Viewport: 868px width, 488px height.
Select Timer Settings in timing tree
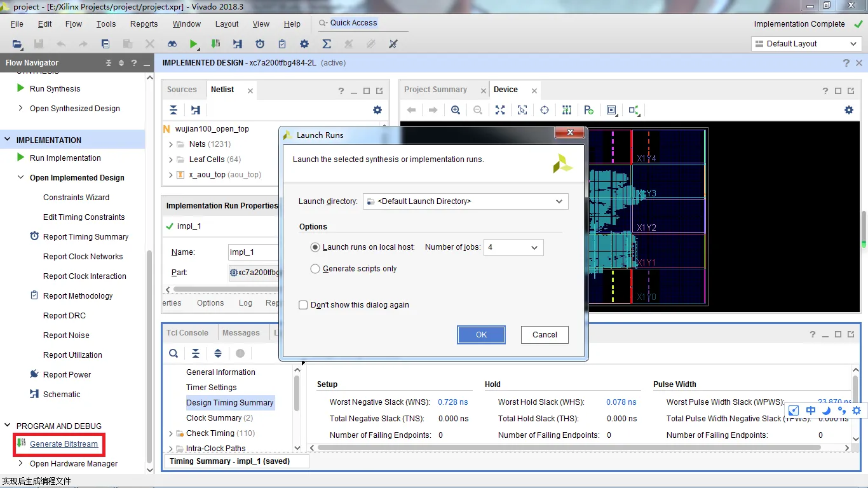tap(211, 388)
